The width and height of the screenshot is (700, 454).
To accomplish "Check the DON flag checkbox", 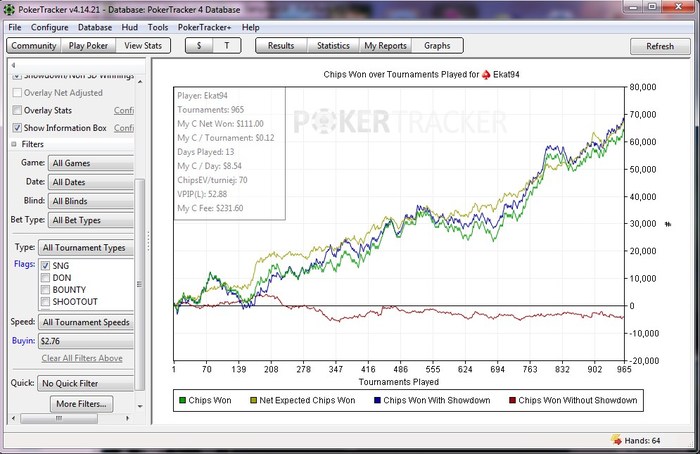I will coord(45,278).
